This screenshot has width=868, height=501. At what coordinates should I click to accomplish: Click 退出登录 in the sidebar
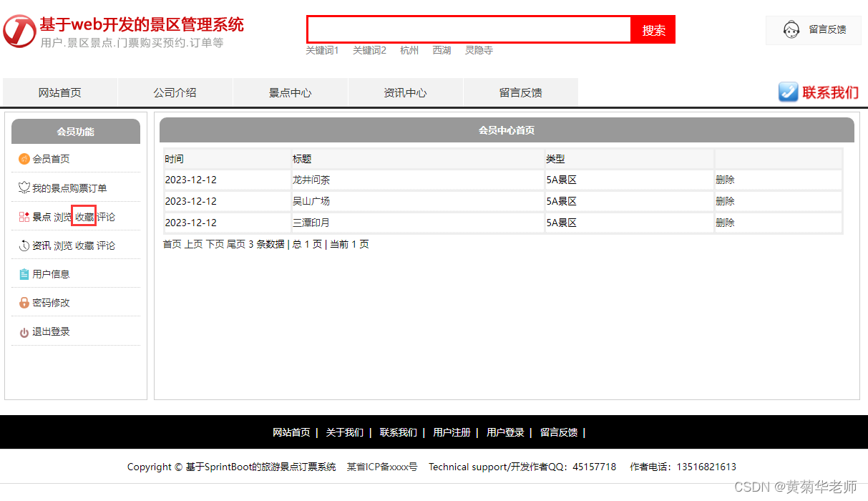point(51,331)
